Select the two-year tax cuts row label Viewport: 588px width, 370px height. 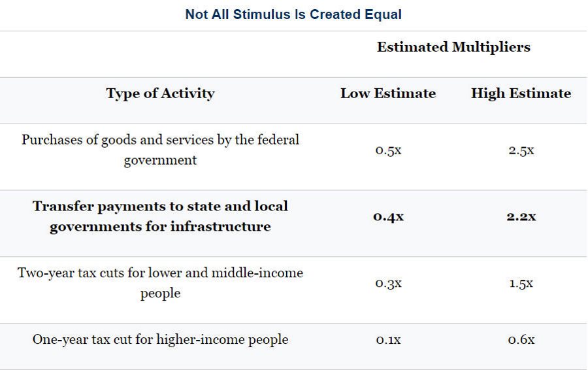160,282
